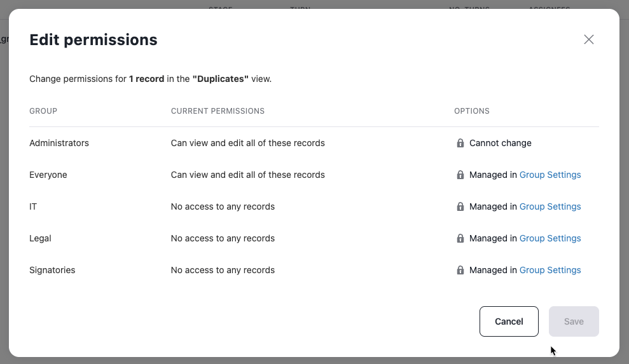Follow Group Settings link for Legal

[550, 238]
